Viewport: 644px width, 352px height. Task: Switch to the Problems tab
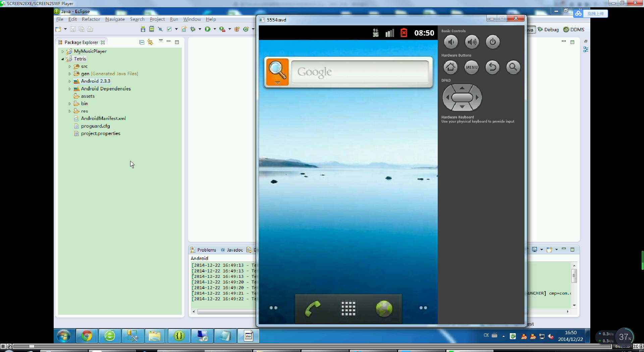click(x=203, y=250)
